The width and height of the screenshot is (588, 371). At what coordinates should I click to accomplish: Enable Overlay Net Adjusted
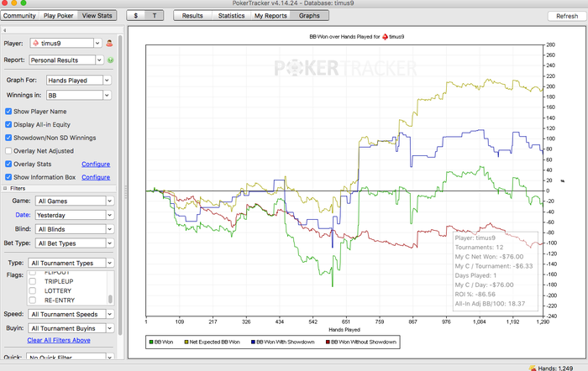tap(8, 150)
